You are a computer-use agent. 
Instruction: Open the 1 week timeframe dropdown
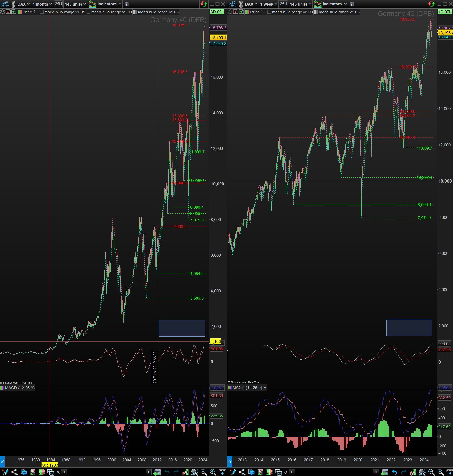click(x=269, y=4)
